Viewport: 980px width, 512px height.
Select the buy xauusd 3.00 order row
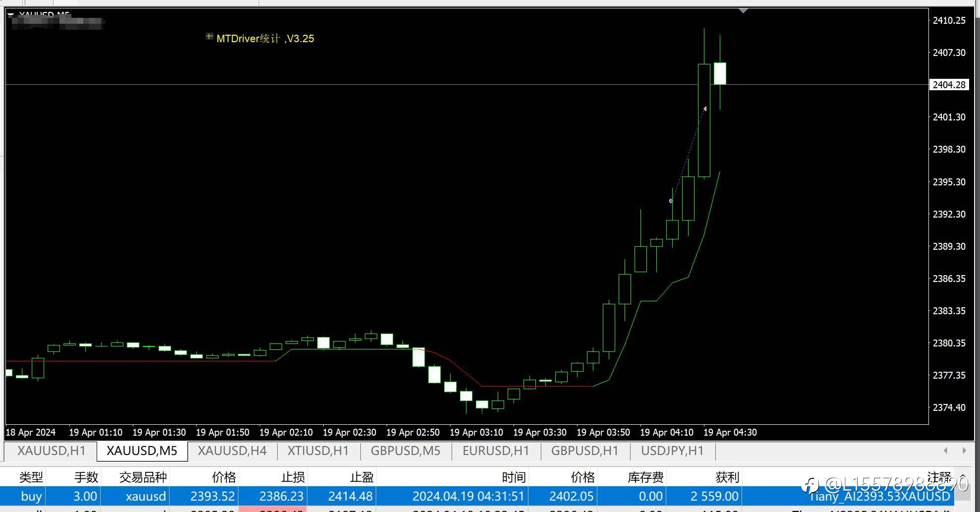[x=477, y=496]
